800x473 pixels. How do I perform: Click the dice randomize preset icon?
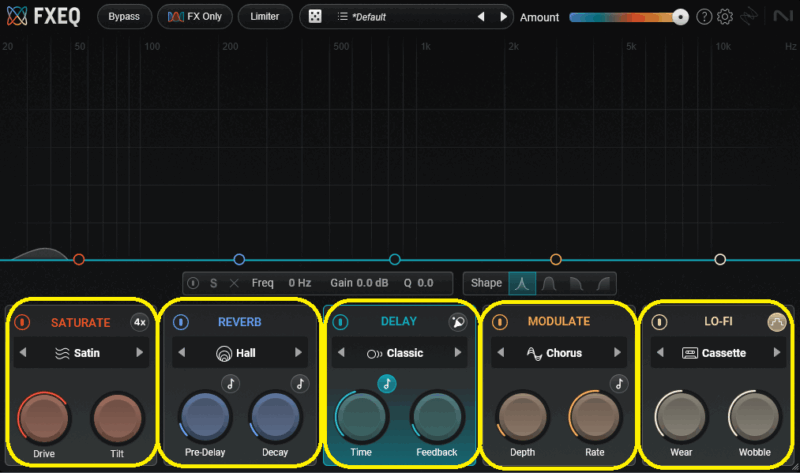314,17
